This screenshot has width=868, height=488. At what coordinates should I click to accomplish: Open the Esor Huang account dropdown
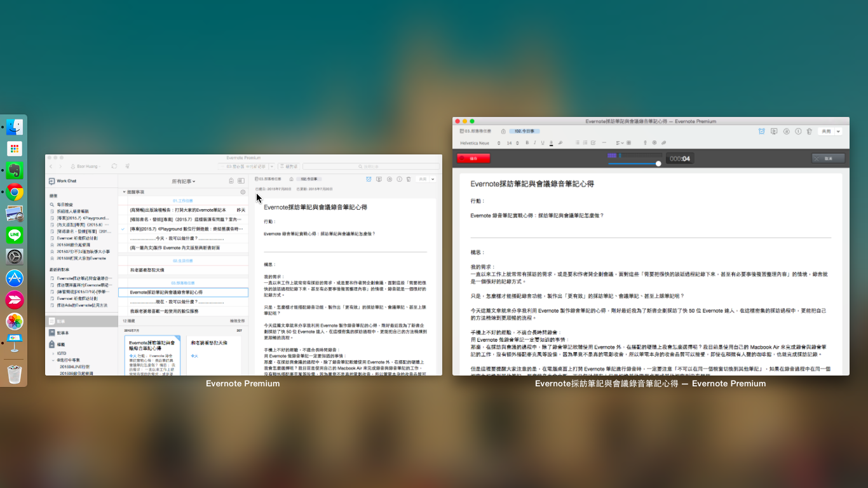85,166
